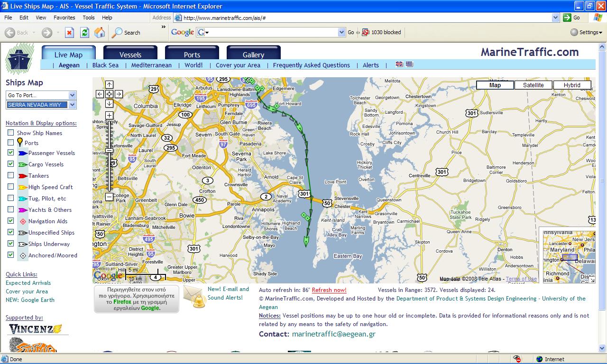Viewport: 607px width, 364px height.
Task: Click the browser Back arrow icon
Action: [x=9, y=33]
